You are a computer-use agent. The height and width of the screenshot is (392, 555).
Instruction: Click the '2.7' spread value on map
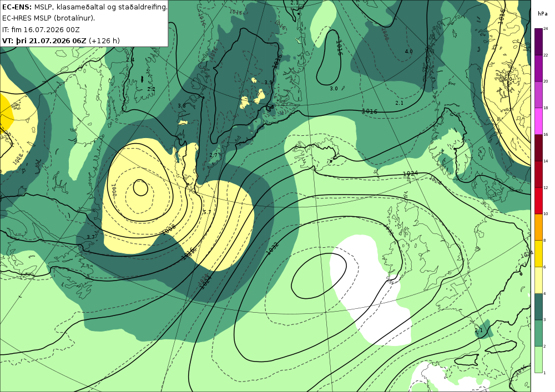[x=214, y=155]
